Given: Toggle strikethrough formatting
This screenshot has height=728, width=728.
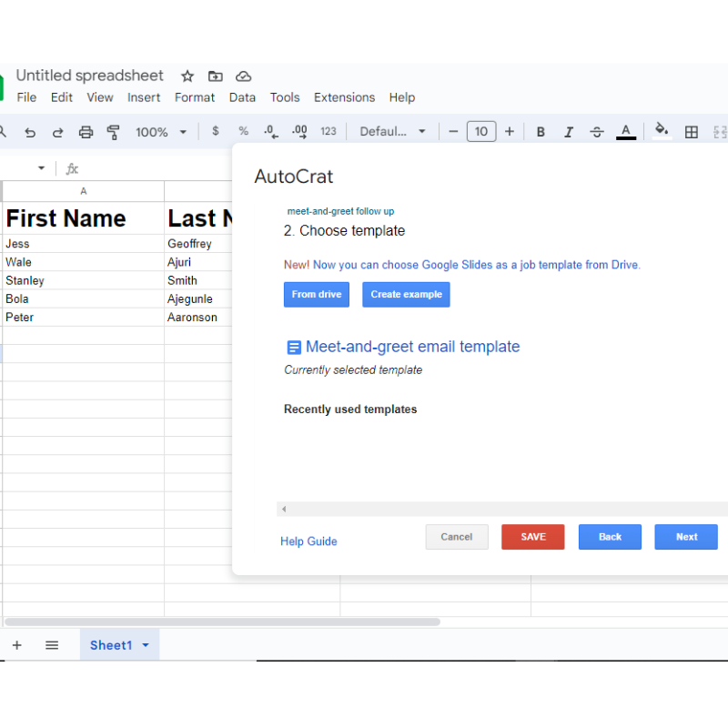Looking at the screenshot, I should [x=597, y=132].
